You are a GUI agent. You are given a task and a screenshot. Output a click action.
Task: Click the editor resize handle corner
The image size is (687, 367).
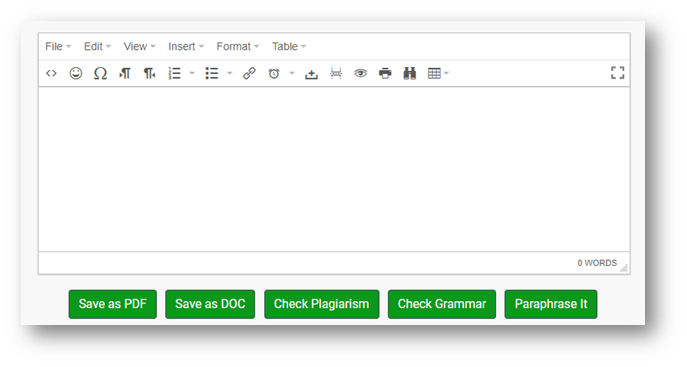pos(623,268)
